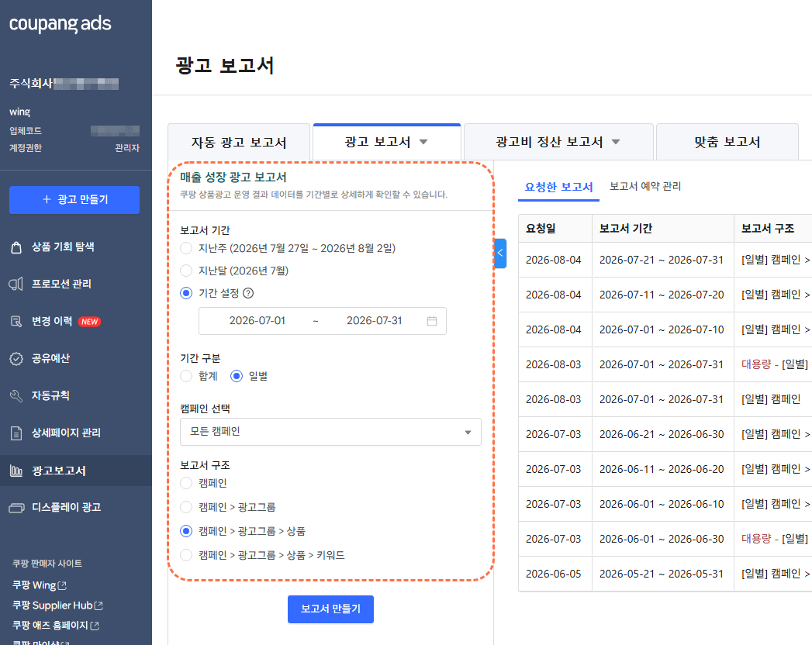Select the 지난주 report period radio

[186, 249]
